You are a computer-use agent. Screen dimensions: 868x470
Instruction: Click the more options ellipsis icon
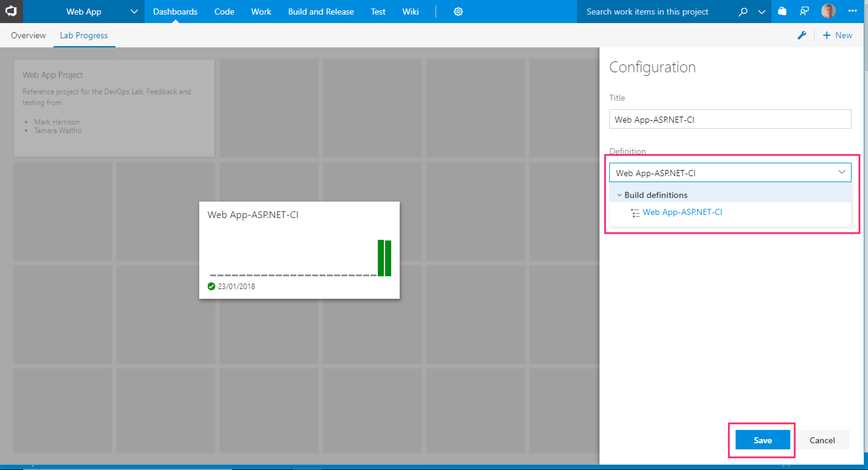coord(853,11)
